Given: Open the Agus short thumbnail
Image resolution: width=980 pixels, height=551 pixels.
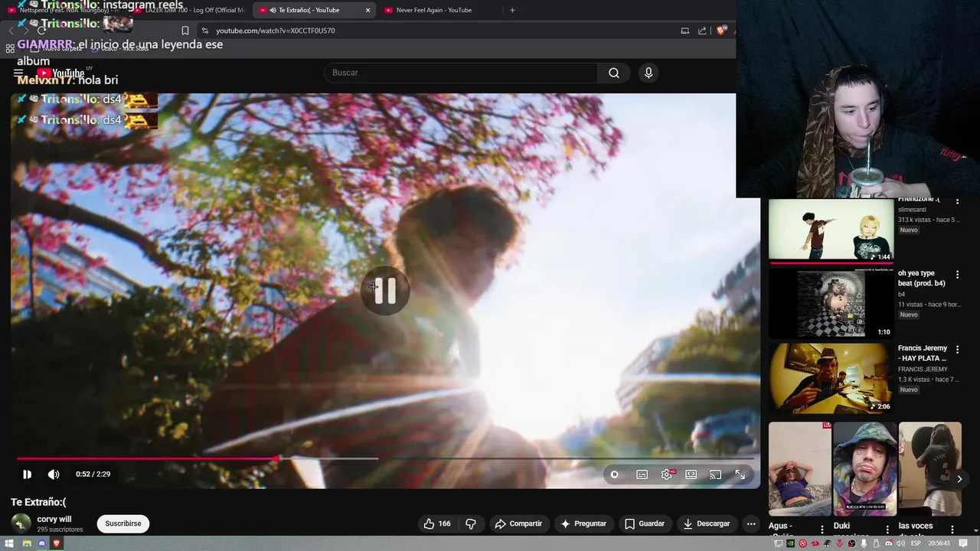Looking at the screenshot, I should (x=800, y=468).
